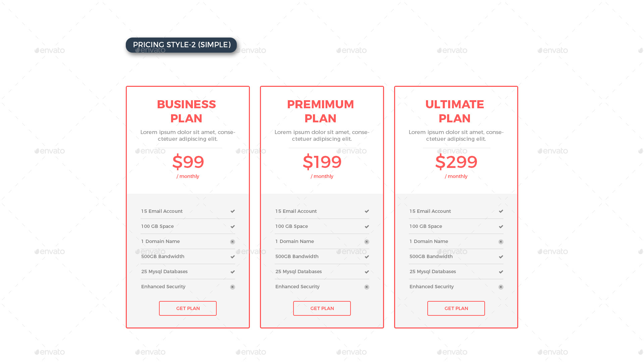
Task: Click the checkmark for 500GB Bandwidth under Ultimate Plan
Action: coord(501,257)
